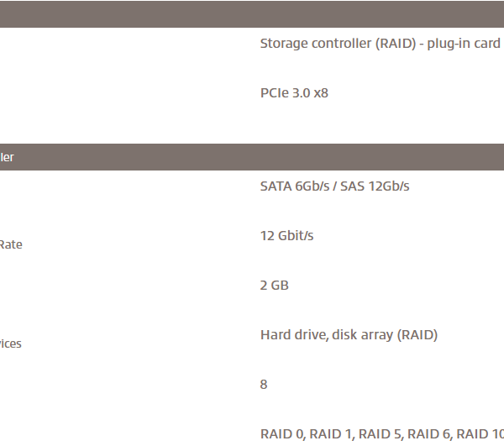Select the "12 Gbit/s" value

coord(286,236)
